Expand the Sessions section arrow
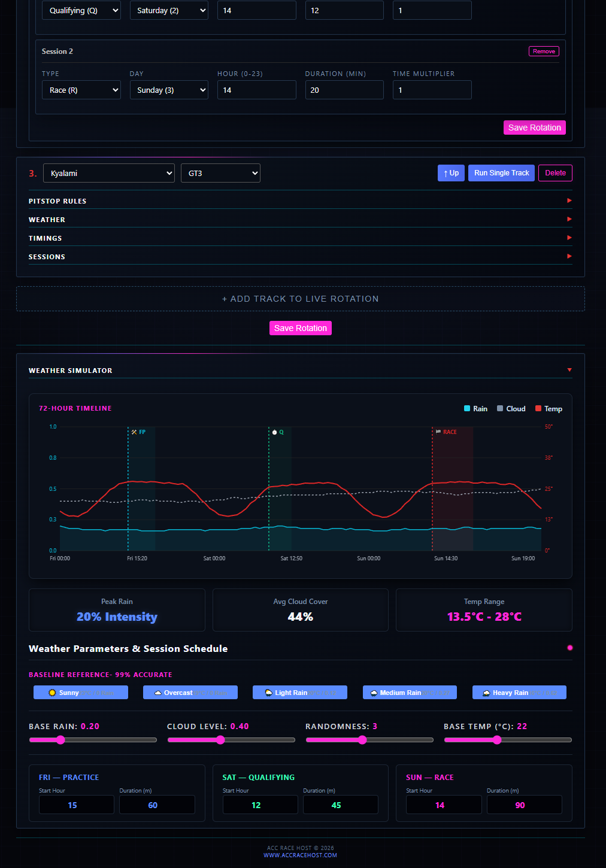 569,256
